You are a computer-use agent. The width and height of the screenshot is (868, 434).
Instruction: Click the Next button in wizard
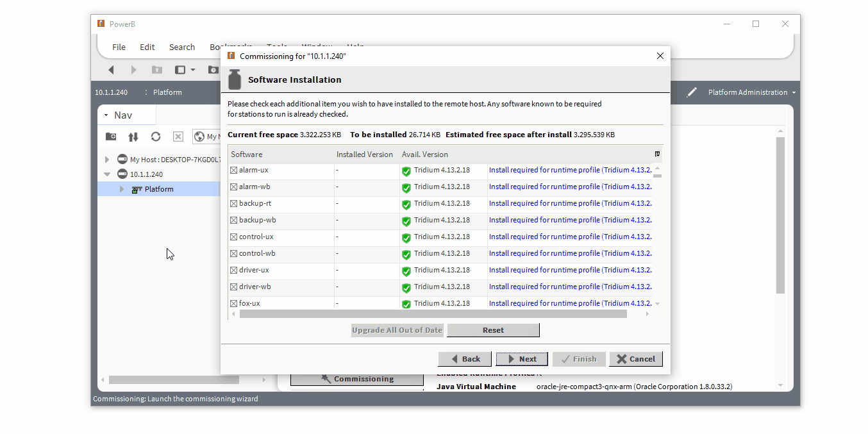coord(522,359)
